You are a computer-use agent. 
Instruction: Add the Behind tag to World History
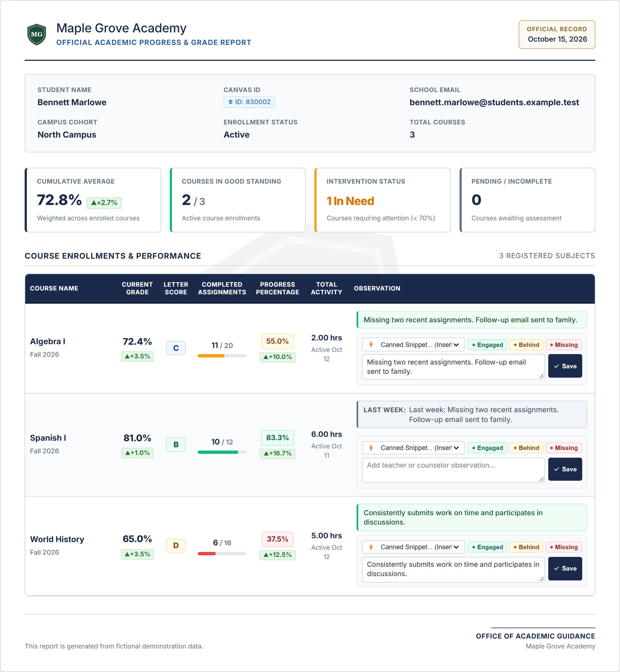pyautogui.click(x=526, y=547)
